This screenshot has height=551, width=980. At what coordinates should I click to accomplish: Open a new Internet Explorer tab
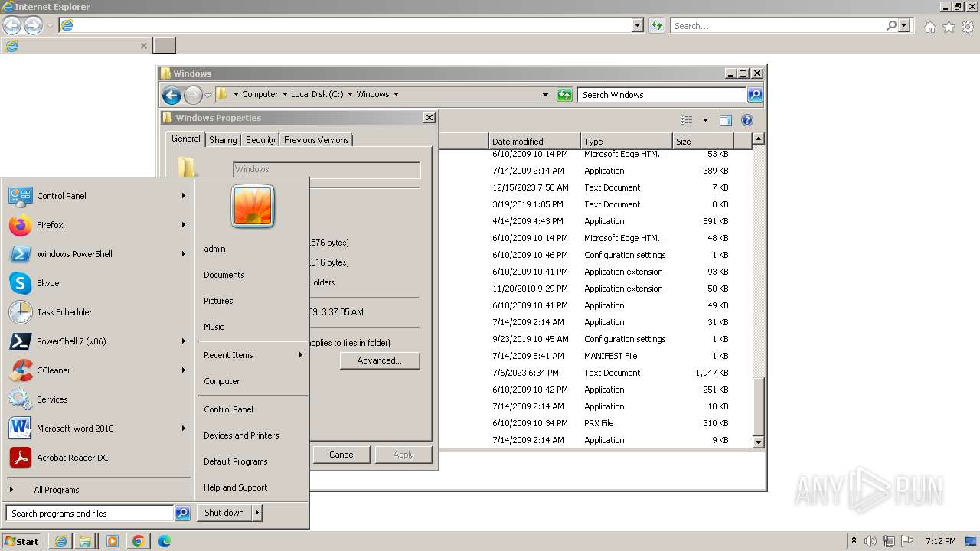click(x=164, y=45)
